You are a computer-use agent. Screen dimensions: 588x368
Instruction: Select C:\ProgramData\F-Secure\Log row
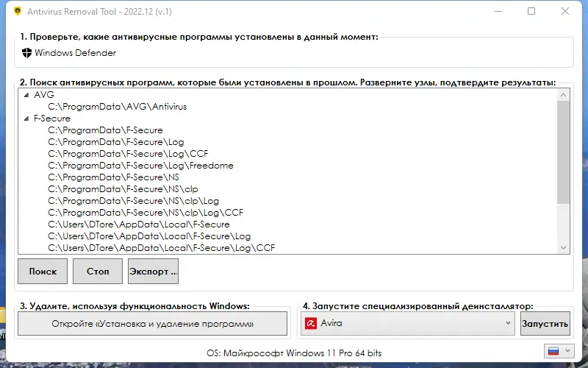116,142
